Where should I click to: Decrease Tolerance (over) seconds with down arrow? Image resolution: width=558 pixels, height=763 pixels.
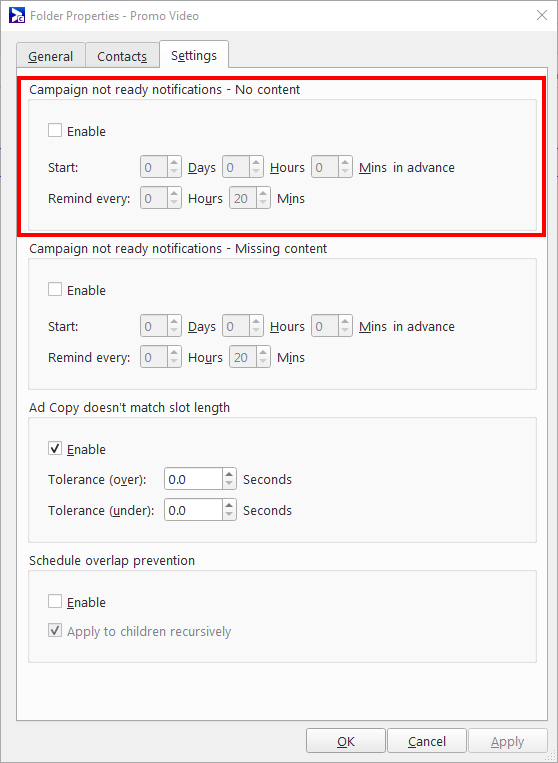coord(229,485)
